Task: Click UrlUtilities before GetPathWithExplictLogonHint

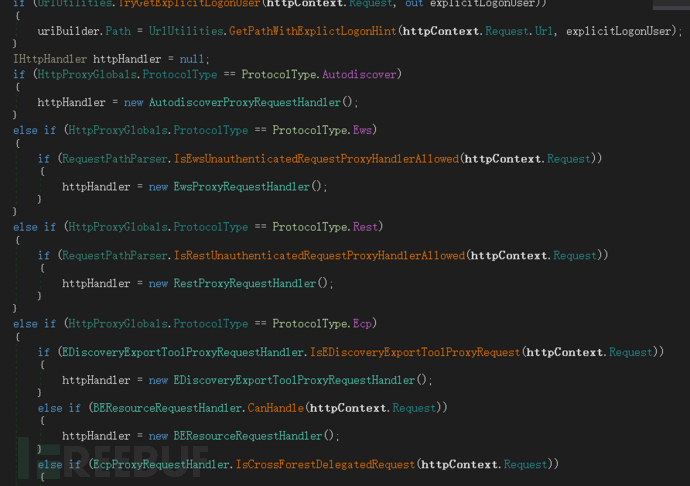Action: point(186,31)
